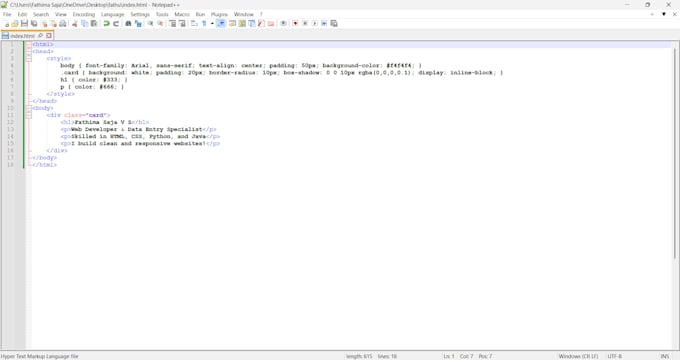Open the Macro menu
Image resolution: width=680 pixels, height=360 pixels.
[182, 14]
